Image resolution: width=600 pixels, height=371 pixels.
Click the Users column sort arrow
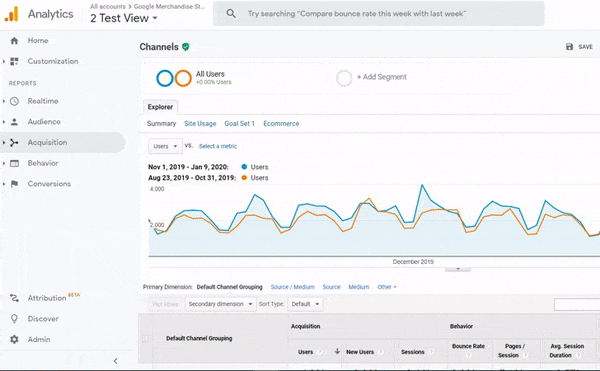[337, 351]
